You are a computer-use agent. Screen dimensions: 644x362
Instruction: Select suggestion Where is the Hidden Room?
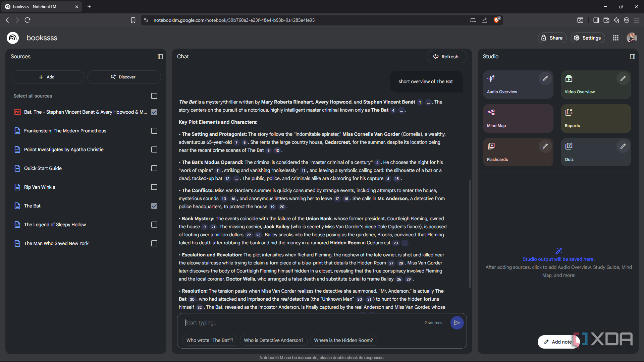tap(343, 340)
